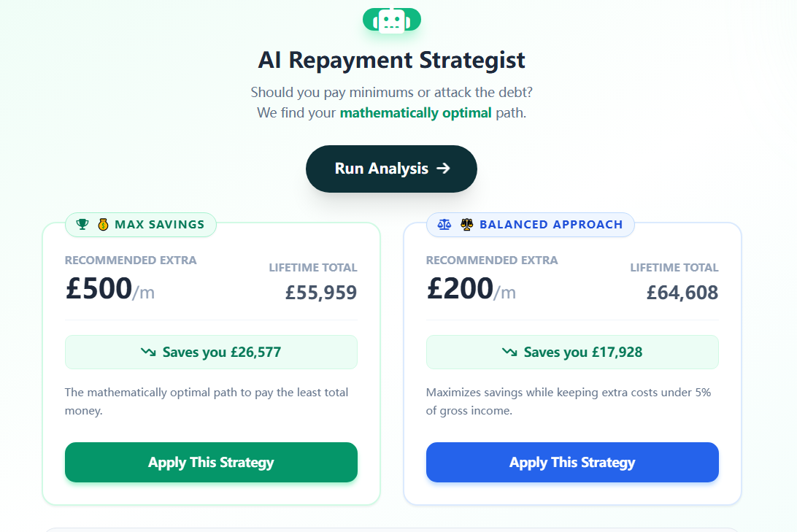
Task: Select the BALANCED APPROACH badge label
Action: click(x=551, y=225)
